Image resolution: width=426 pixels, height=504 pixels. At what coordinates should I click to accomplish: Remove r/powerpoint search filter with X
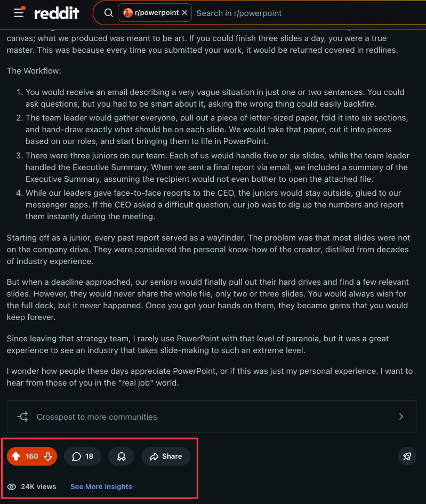184,13
